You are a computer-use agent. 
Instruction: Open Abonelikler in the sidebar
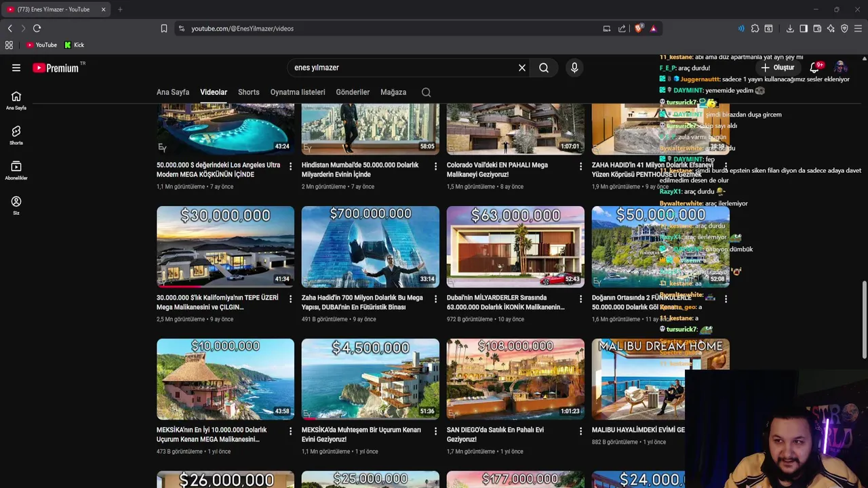point(16,171)
